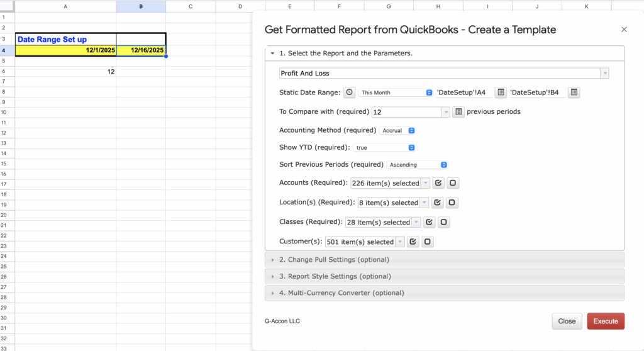Open the Ascending sort order dropdown
This screenshot has height=351, width=644.
click(x=418, y=165)
